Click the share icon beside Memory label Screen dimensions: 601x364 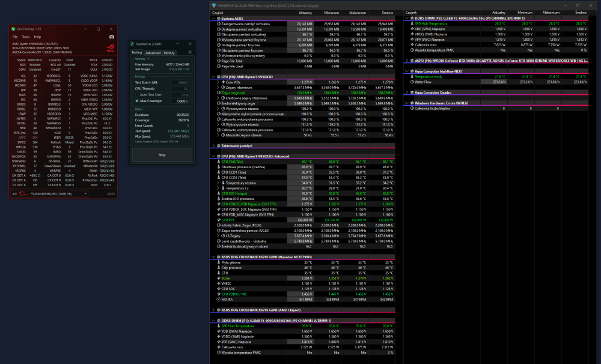click(x=148, y=59)
